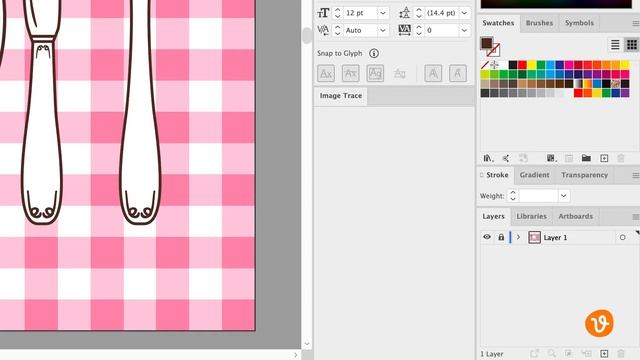Screen dimensions: 640x360
Task: Click tracking stepper arrows
Action: pos(419,30)
